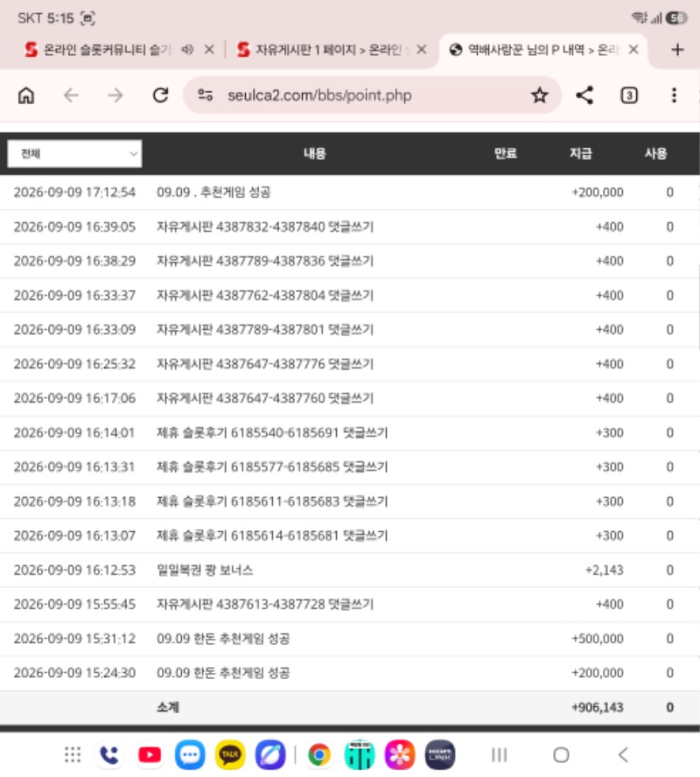Open the browser three-dot menu

point(674,95)
